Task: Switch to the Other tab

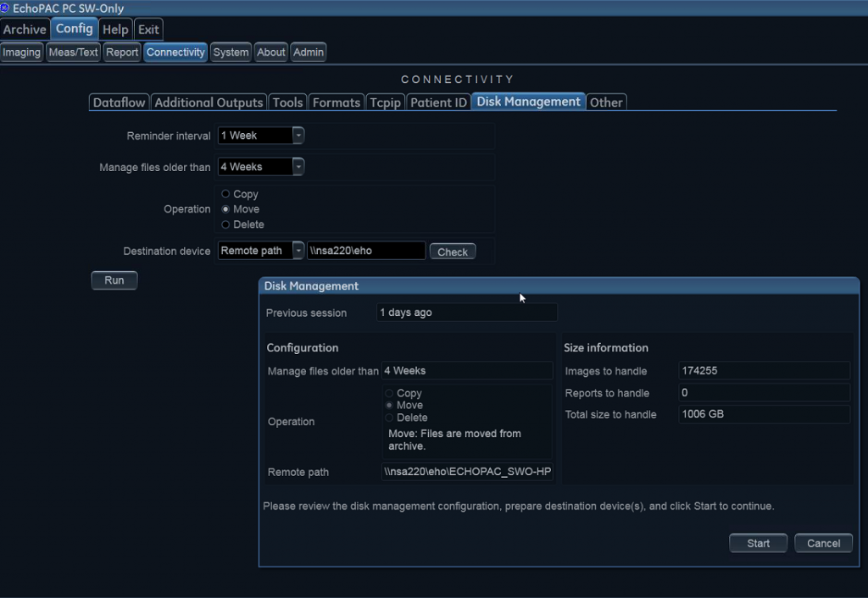Action: click(606, 102)
